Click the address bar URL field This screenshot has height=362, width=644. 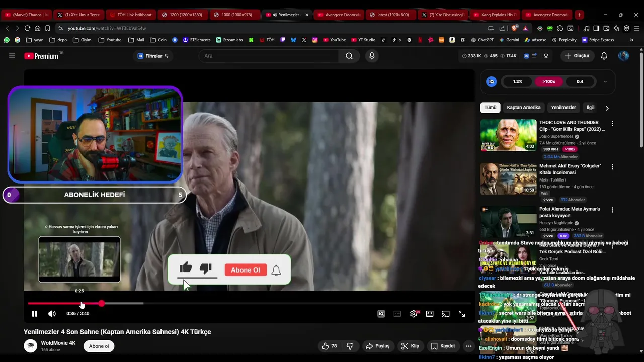tap(272, 28)
